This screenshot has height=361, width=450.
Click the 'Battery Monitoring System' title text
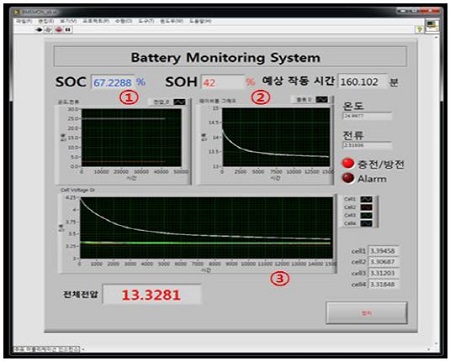coord(225,57)
